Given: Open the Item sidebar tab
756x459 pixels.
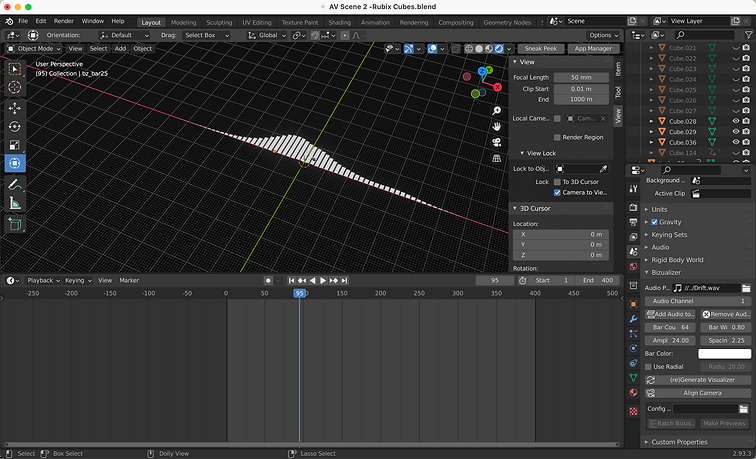Looking at the screenshot, I should coord(618,69).
